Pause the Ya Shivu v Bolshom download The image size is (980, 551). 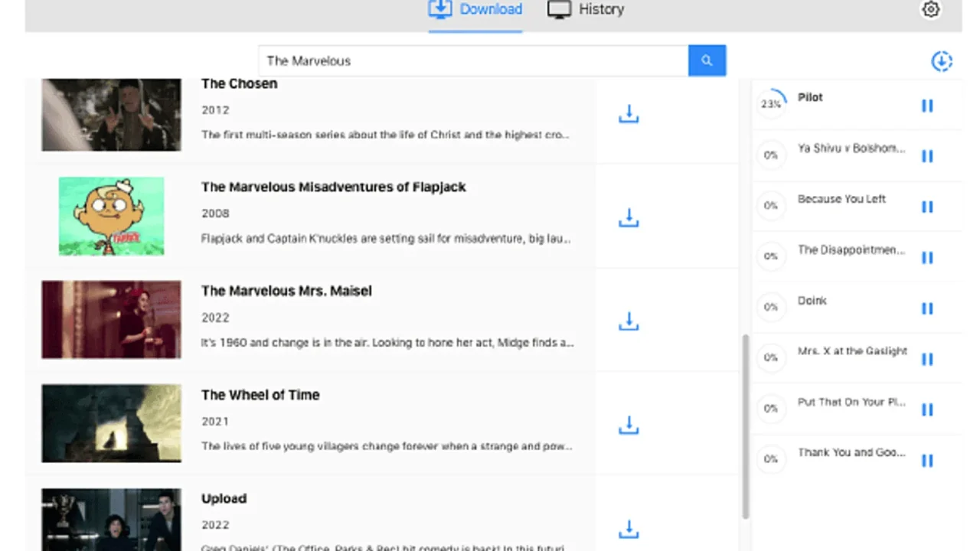[x=927, y=156]
